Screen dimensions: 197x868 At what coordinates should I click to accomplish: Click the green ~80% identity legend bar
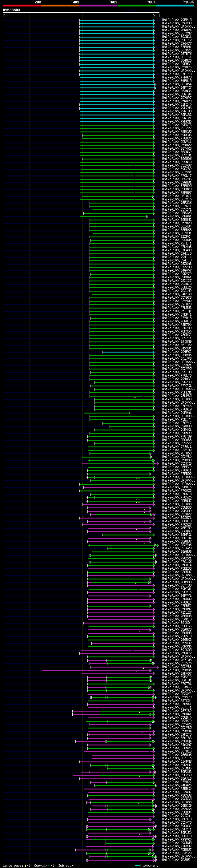pos(137,6)
